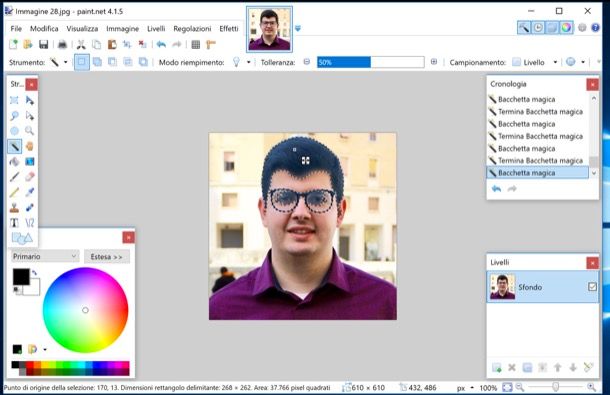The height and width of the screenshot is (395, 610).
Task: Open the Livelli menu
Action: [156, 29]
